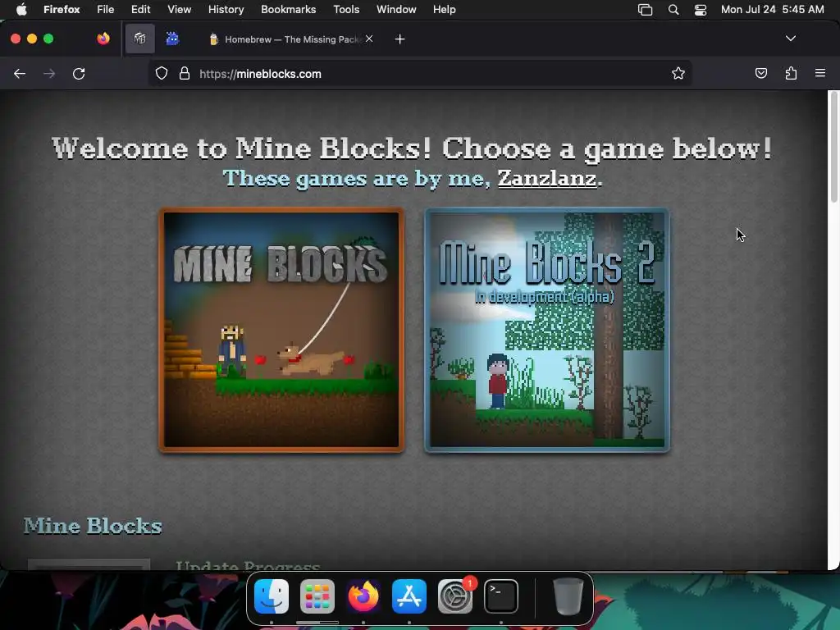
Task: Open Terminal from the Dock
Action: (x=501, y=596)
